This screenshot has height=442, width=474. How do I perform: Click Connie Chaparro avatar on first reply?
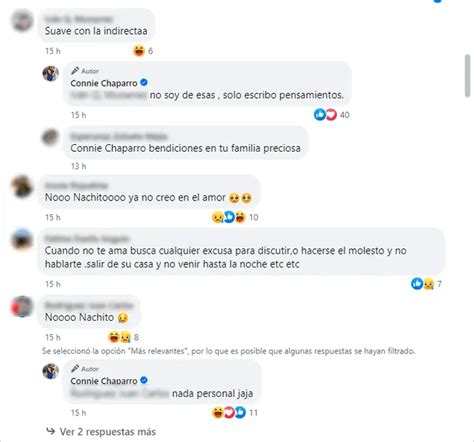click(x=51, y=73)
